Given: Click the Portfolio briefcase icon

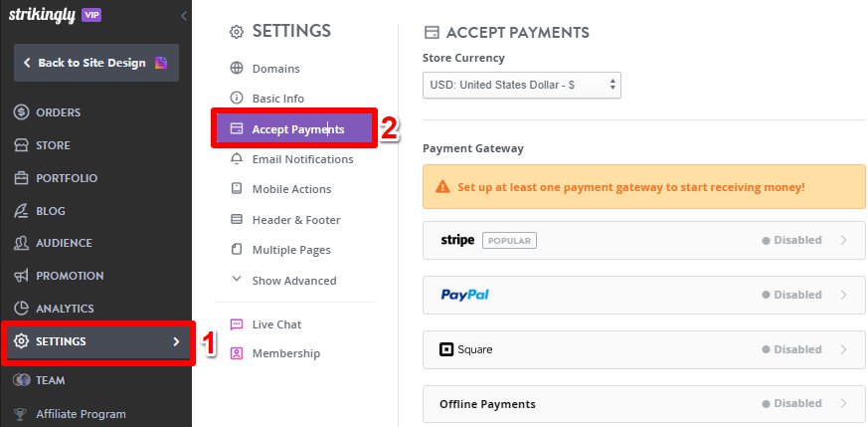Looking at the screenshot, I should 21,178.
